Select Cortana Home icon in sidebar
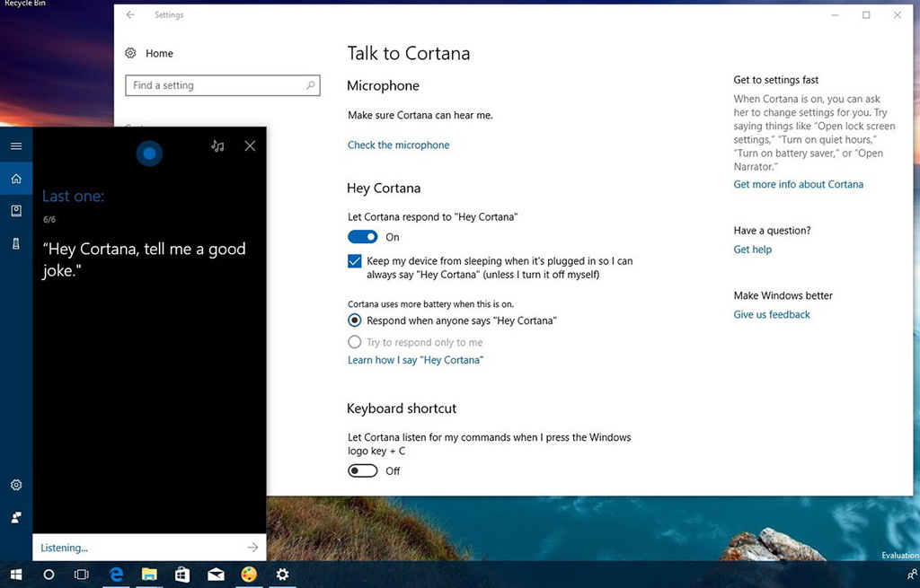Viewport: 920px width, 588px height. point(16,179)
